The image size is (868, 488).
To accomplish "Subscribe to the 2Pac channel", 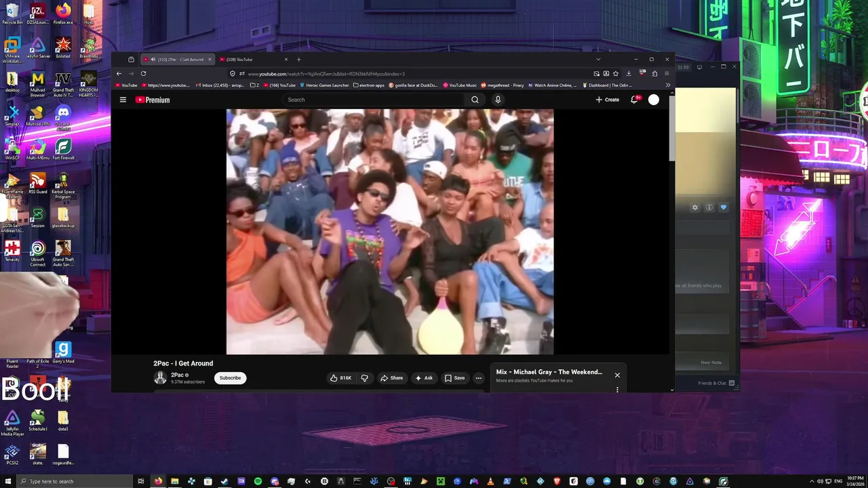I will coord(230,378).
